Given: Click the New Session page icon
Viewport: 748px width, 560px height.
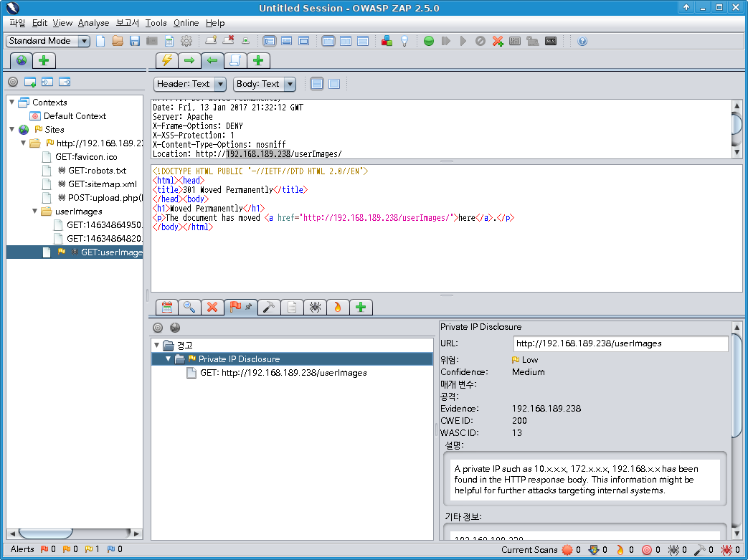Looking at the screenshot, I should pyautogui.click(x=100, y=41).
